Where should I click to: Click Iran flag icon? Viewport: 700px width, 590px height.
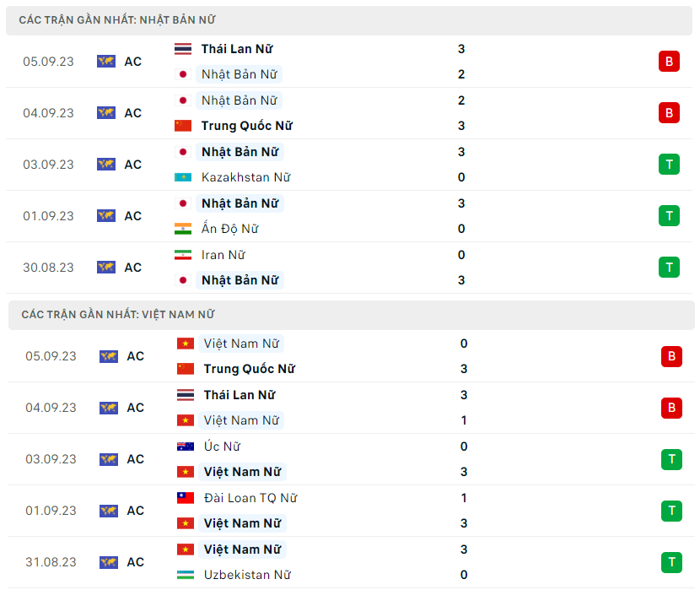pos(183,255)
